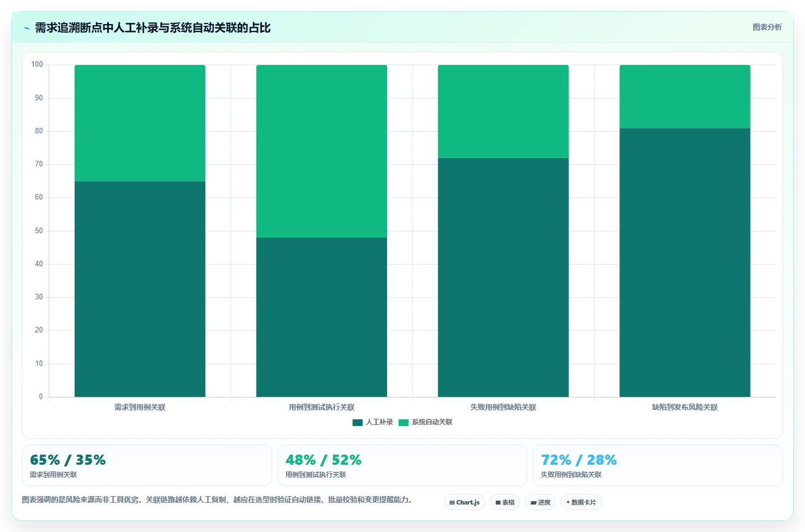Click the light green segment of the 用例到测试执行关联 bar

click(321, 151)
